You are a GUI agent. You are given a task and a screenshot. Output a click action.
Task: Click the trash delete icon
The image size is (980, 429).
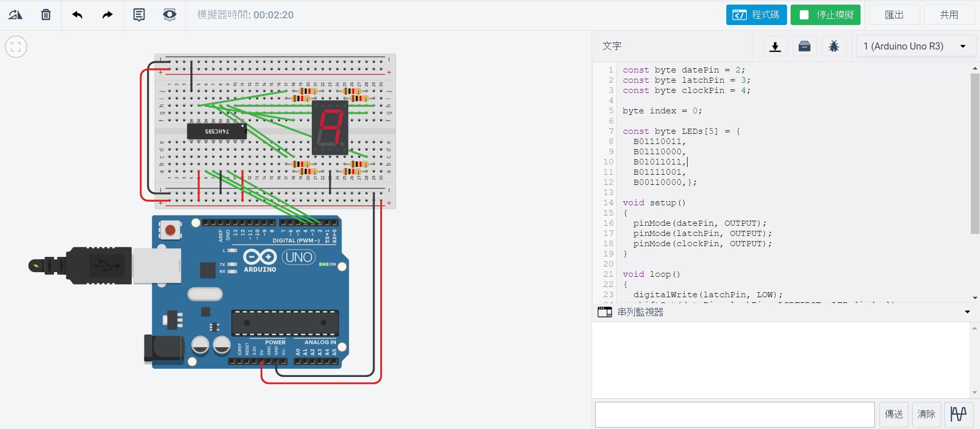pyautogui.click(x=46, y=15)
